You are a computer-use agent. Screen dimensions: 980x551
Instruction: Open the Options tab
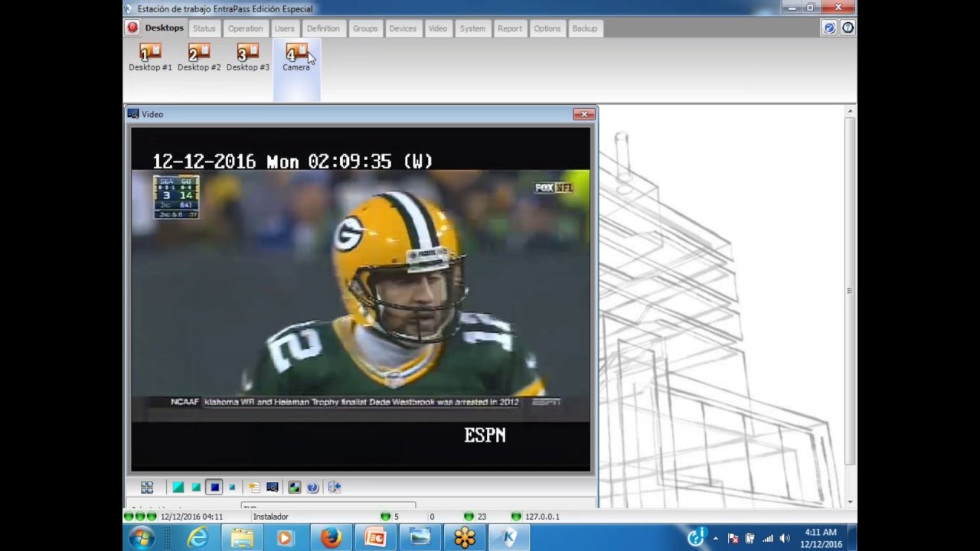[x=547, y=28]
